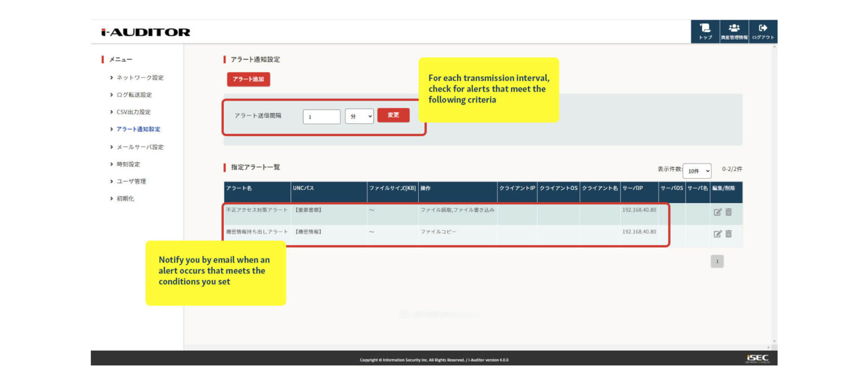Screen dimensions: 868x384
Task: Delete 機密情報持ち出しアラート with its trash icon
Action: click(729, 233)
